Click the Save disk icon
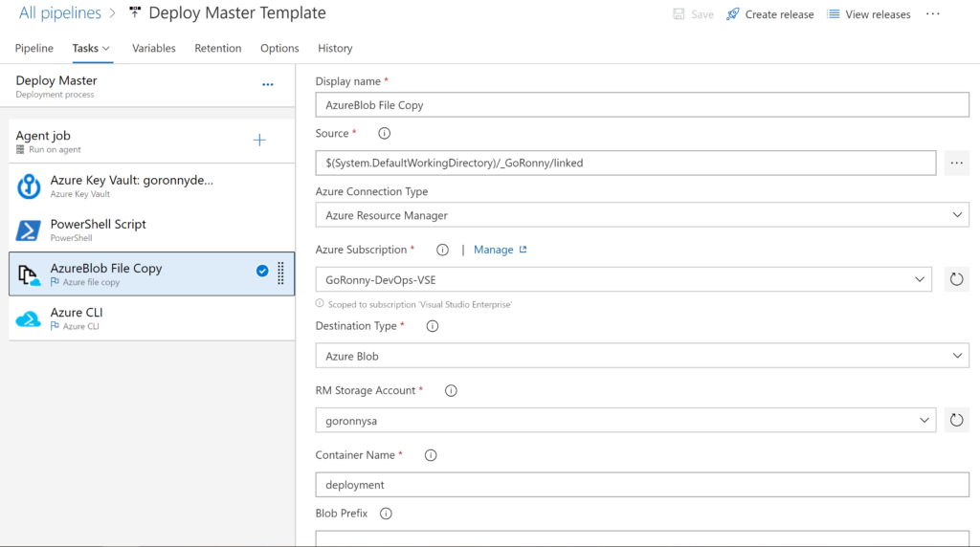980x547 pixels. point(679,13)
